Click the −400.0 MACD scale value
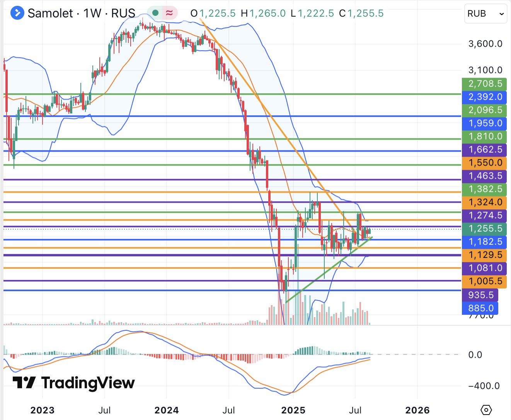 coord(484,386)
